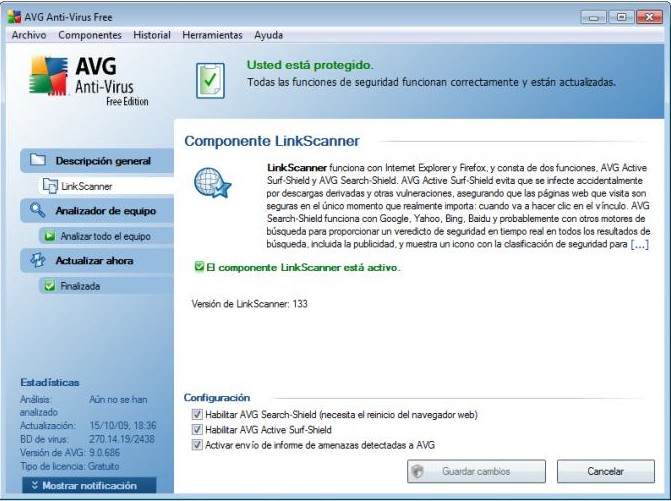This screenshot has width=671, height=501.
Task: Click the Descripción general folder icon
Action: [x=38, y=160]
